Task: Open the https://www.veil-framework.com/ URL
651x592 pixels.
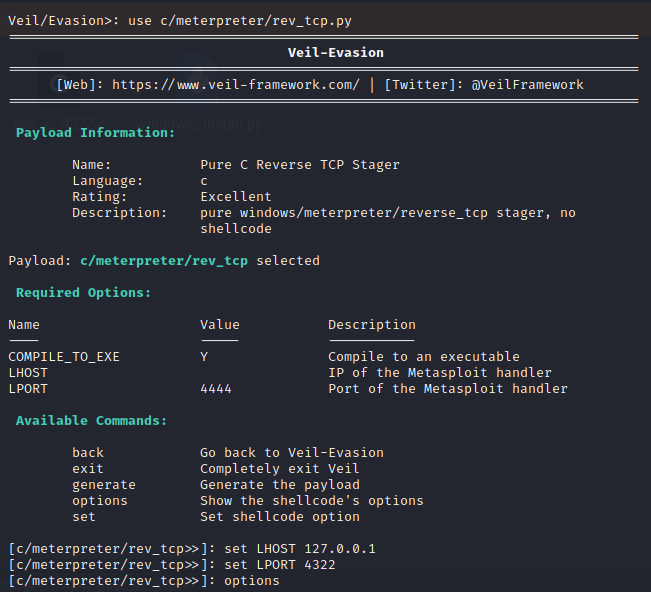Action: pos(236,85)
